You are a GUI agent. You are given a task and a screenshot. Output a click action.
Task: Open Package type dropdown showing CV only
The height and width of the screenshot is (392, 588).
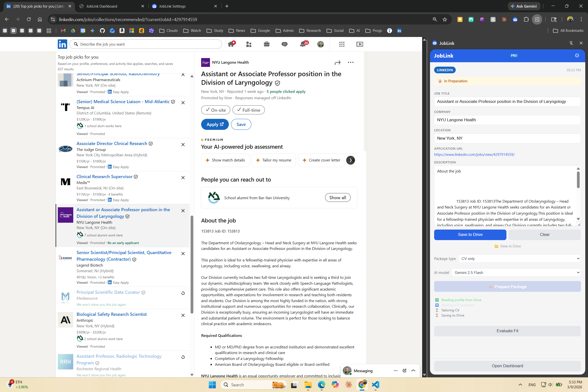click(x=519, y=259)
